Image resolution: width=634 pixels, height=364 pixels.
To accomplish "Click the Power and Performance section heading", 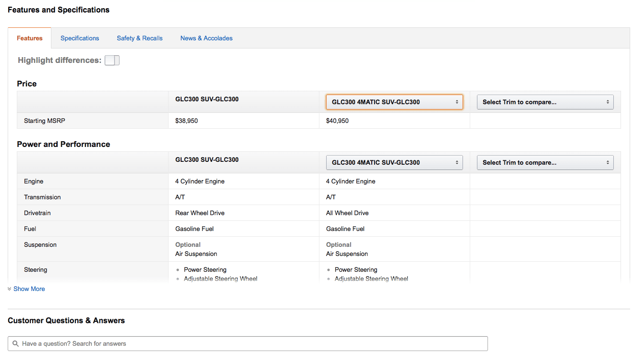I will coord(63,145).
